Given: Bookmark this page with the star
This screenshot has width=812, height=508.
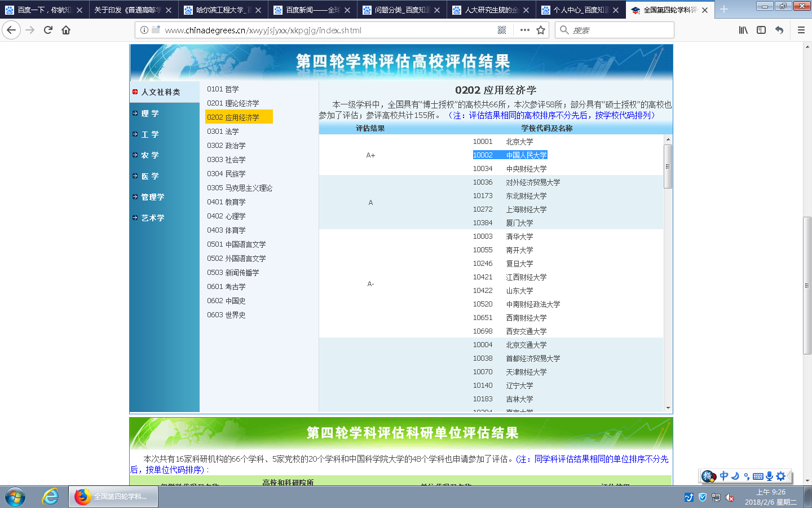Looking at the screenshot, I should click(x=541, y=30).
